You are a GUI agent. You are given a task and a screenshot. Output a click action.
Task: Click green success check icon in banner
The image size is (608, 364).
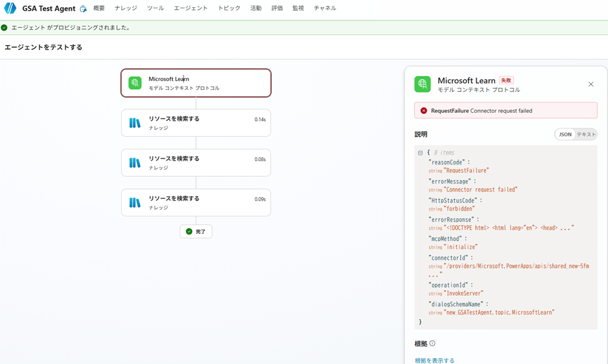pyautogui.click(x=4, y=27)
